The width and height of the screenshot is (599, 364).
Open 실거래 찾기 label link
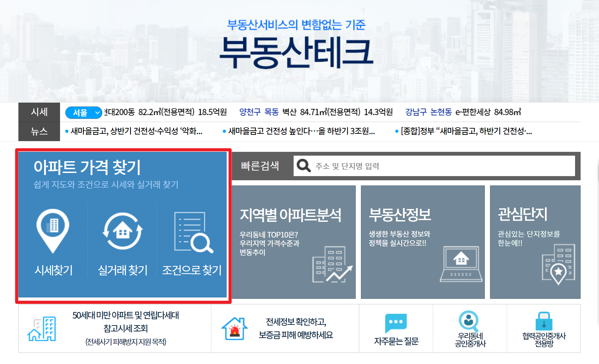pyautogui.click(x=123, y=270)
